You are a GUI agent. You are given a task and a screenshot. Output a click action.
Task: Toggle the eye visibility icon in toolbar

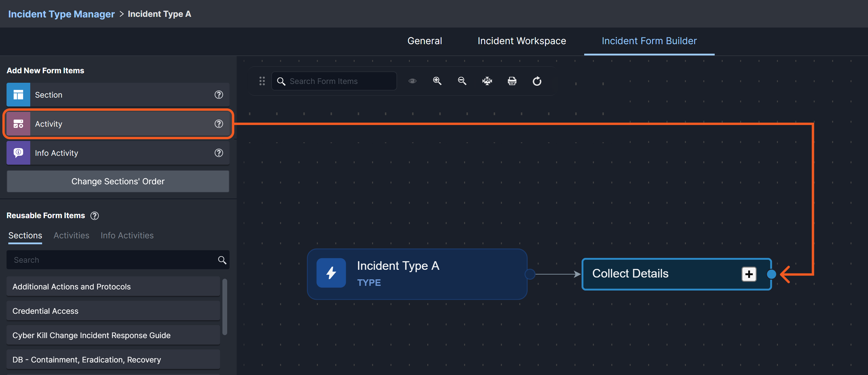coord(412,81)
